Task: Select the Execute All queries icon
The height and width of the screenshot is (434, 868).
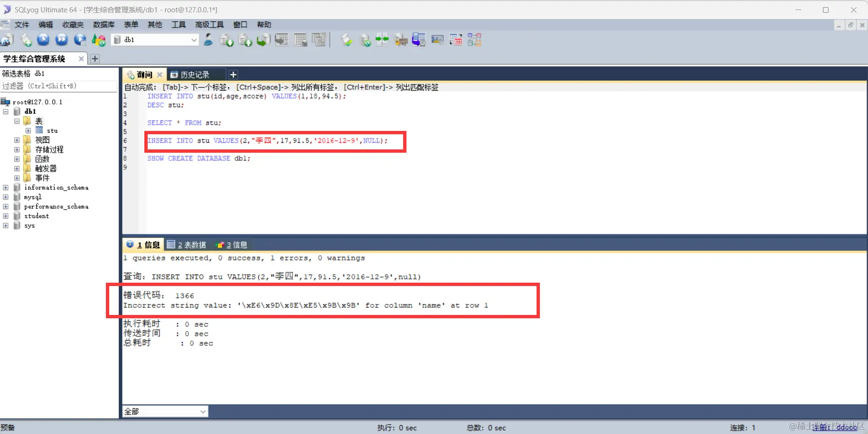Action: [x=61, y=40]
